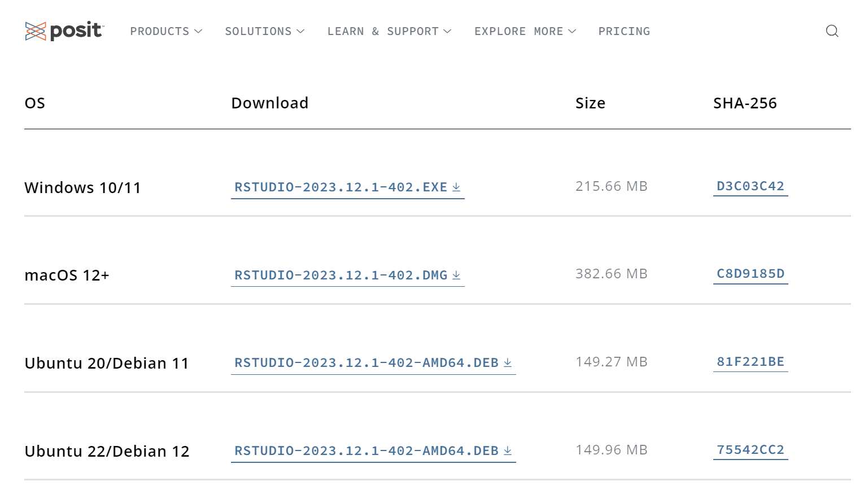Click download arrow icon next to .EXE file
868x490 pixels.
point(456,187)
